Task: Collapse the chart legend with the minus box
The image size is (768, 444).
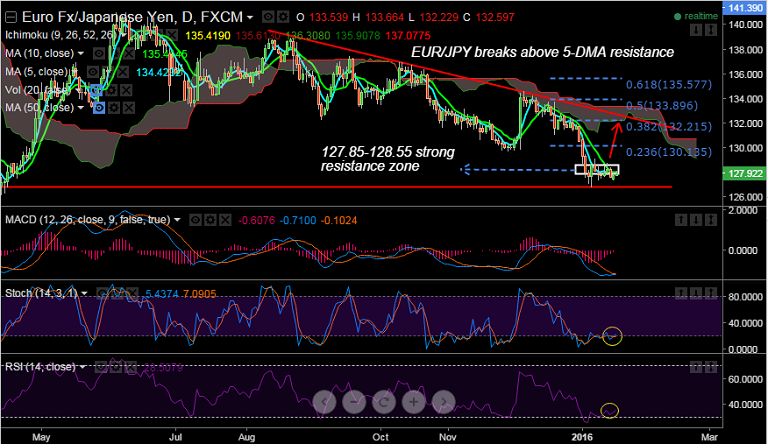Action: pos(10,18)
